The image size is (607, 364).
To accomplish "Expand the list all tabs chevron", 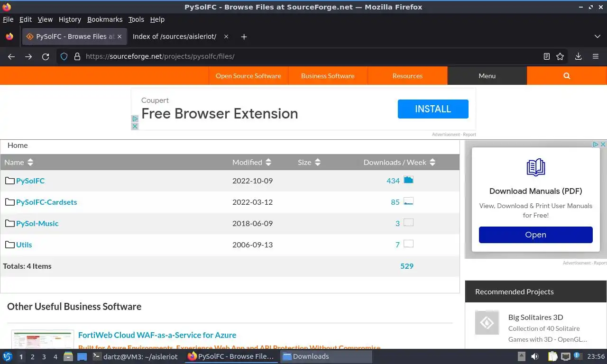I will [x=597, y=36].
